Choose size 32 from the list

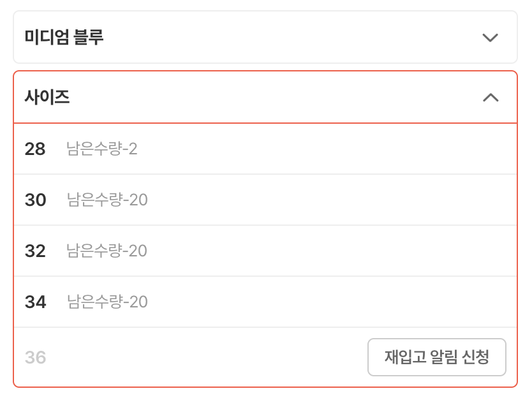(265, 251)
